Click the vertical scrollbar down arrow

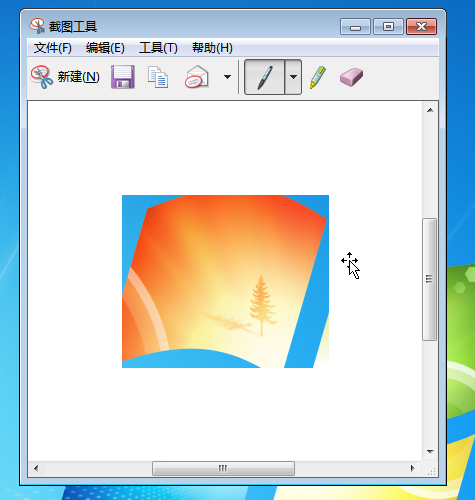430,452
